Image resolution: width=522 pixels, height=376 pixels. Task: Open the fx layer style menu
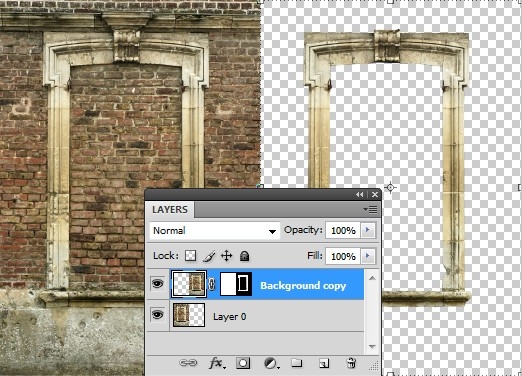217,363
